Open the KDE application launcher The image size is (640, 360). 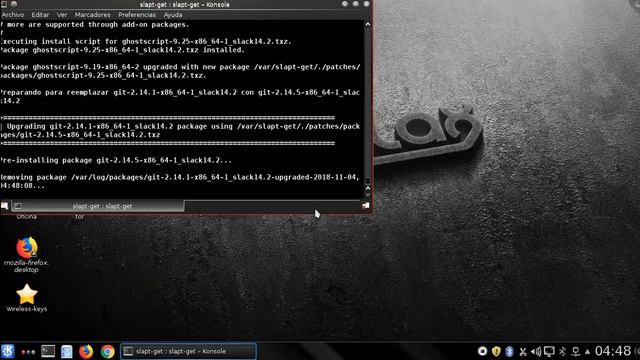click(x=8, y=351)
